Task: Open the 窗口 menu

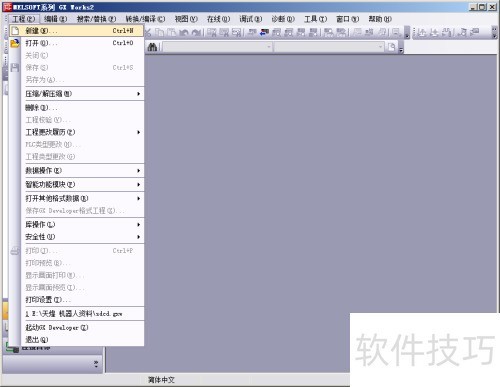Action: click(x=348, y=19)
